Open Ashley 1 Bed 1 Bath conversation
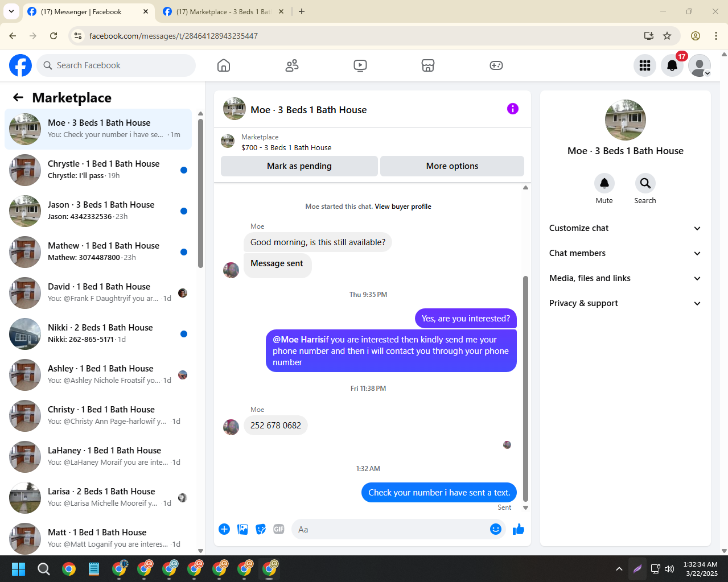Image resolution: width=728 pixels, height=582 pixels. (x=98, y=375)
